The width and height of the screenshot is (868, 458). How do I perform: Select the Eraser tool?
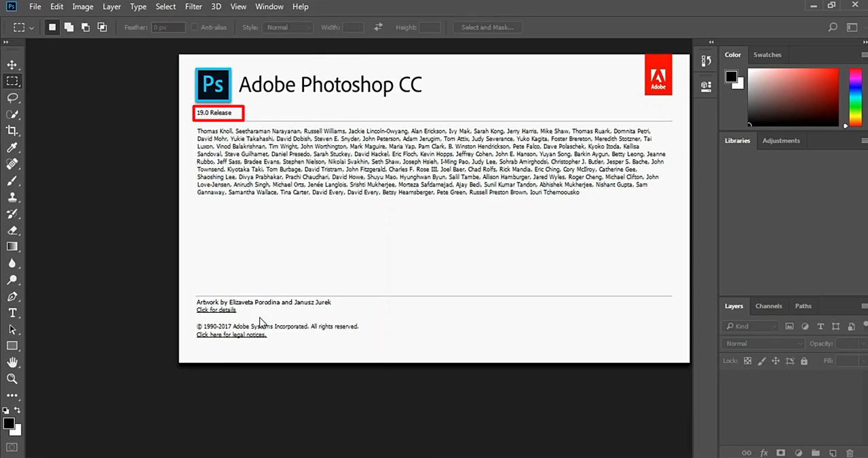[12, 230]
